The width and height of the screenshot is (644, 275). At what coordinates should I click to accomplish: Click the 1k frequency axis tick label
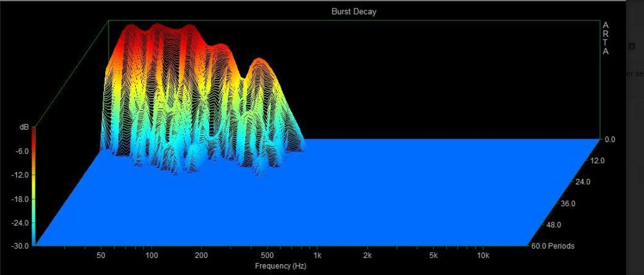coord(317,256)
